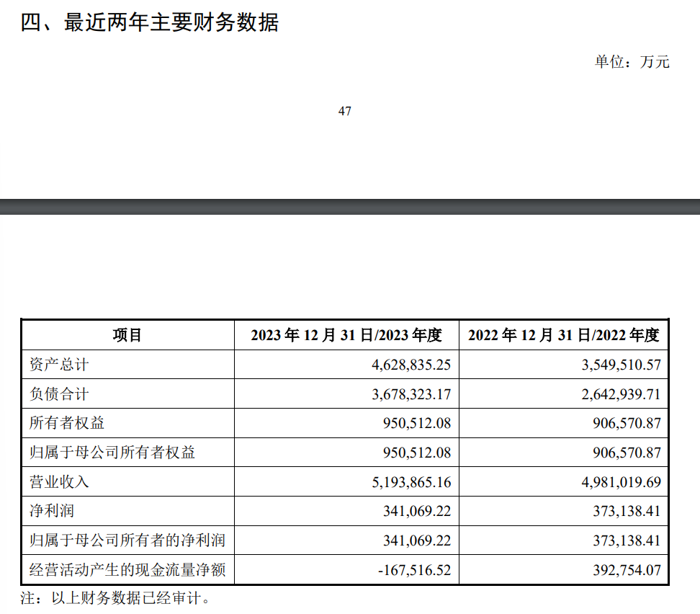Click 950,512.08 in 归属于母公司所有者权益 row

coord(417,453)
